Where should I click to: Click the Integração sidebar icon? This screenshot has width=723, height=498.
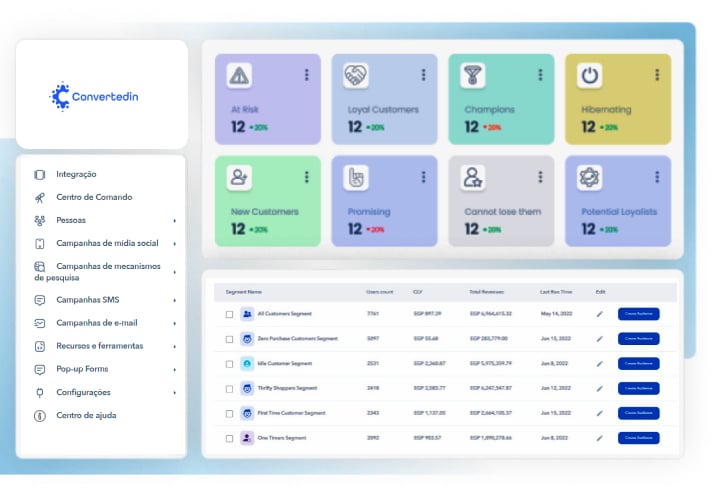(x=40, y=174)
